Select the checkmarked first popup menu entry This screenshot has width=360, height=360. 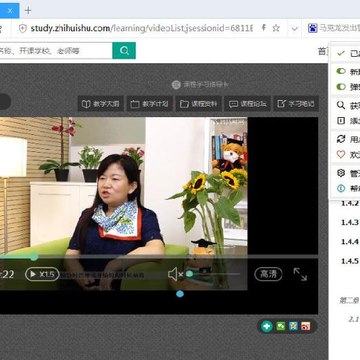tap(345, 53)
